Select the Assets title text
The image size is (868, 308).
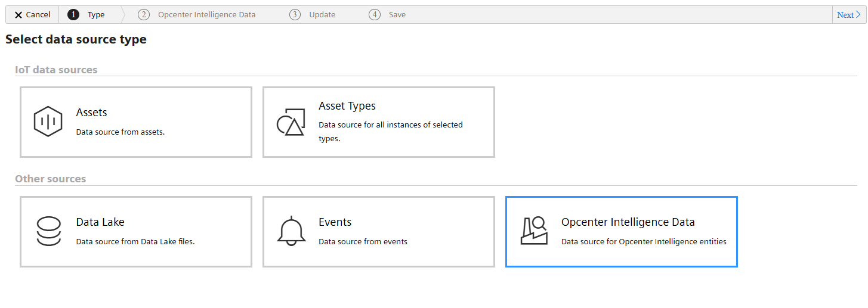point(92,113)
